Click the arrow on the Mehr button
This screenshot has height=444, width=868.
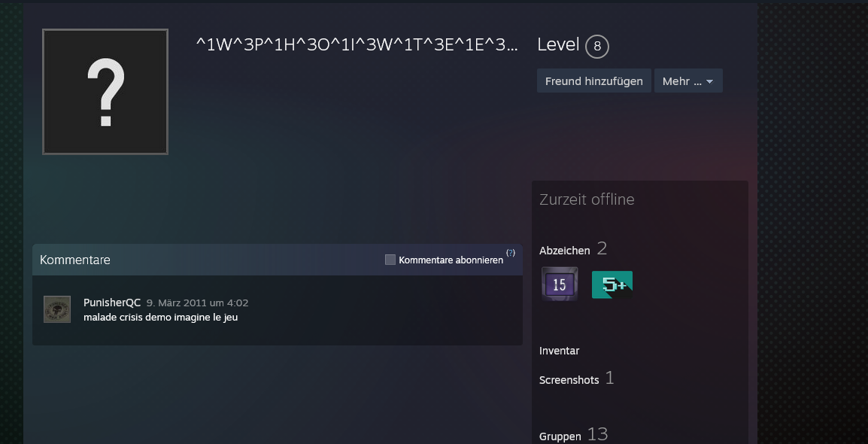point(710,82)
